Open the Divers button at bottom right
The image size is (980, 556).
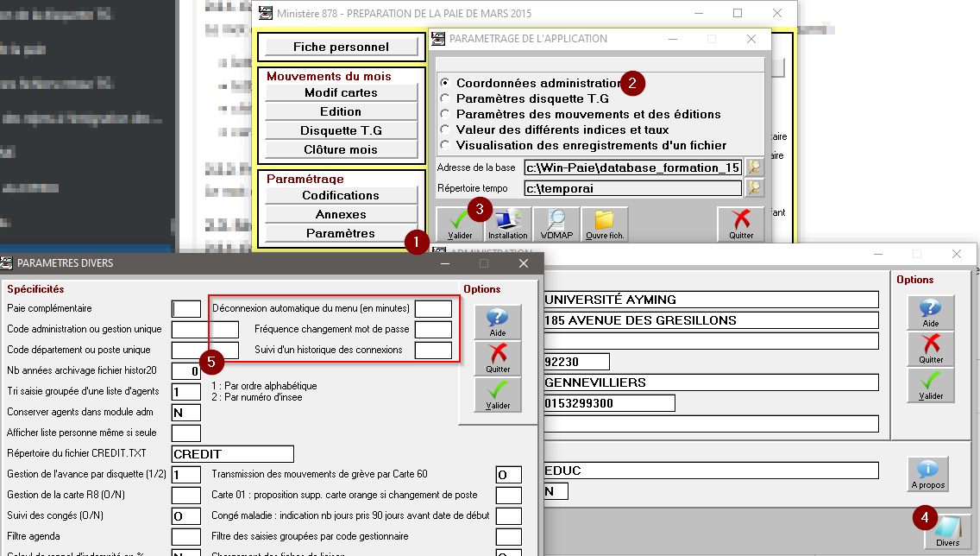click(946, 531)
